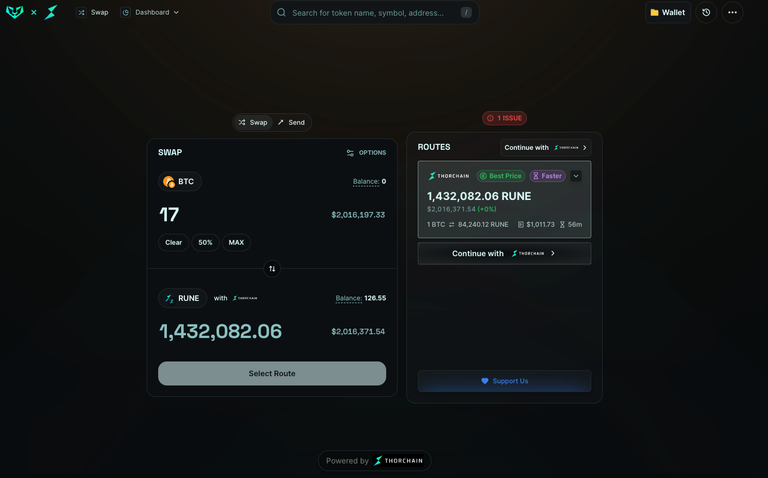Click the Support Us heart button

[504, 381]
